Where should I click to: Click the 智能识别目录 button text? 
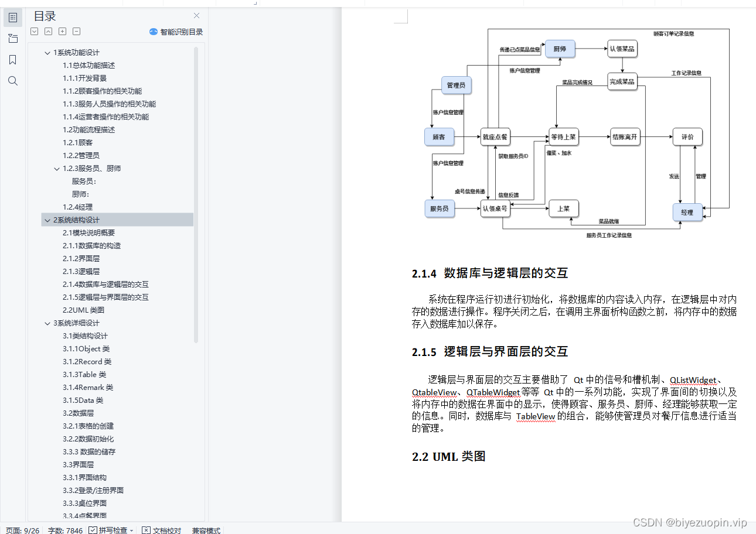tap(182, 32)
